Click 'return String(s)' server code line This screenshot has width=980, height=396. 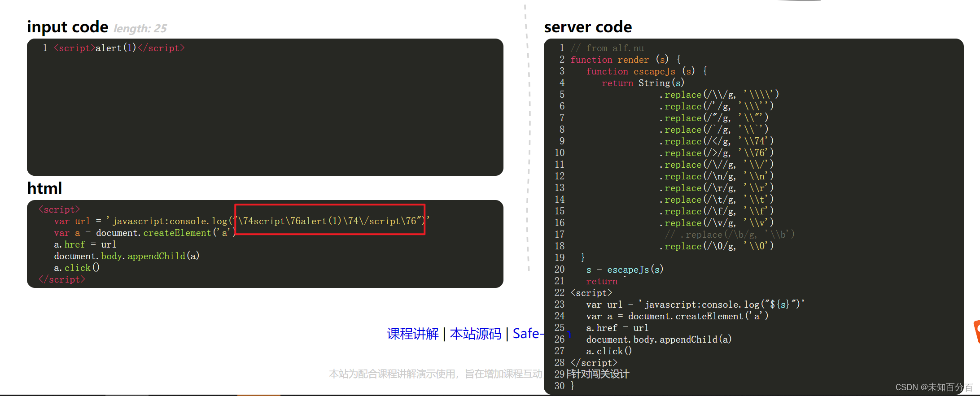(643, 83)
